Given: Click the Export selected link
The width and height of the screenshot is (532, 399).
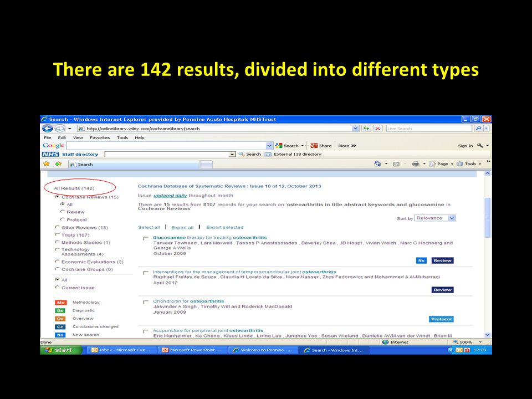Looking at the screenshot, I should point(224,227).
